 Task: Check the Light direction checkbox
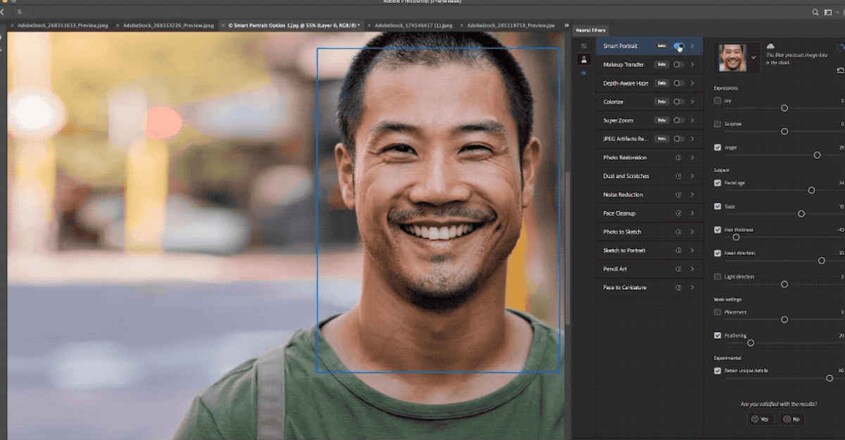coord(717,277)
